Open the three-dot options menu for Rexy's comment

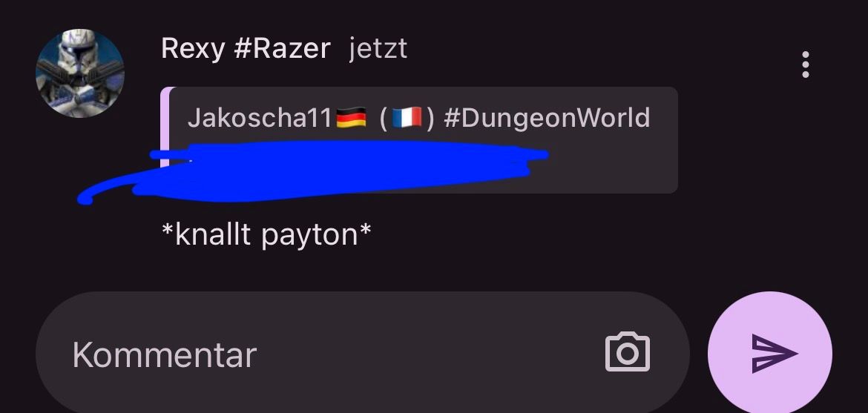coord(806,65)
